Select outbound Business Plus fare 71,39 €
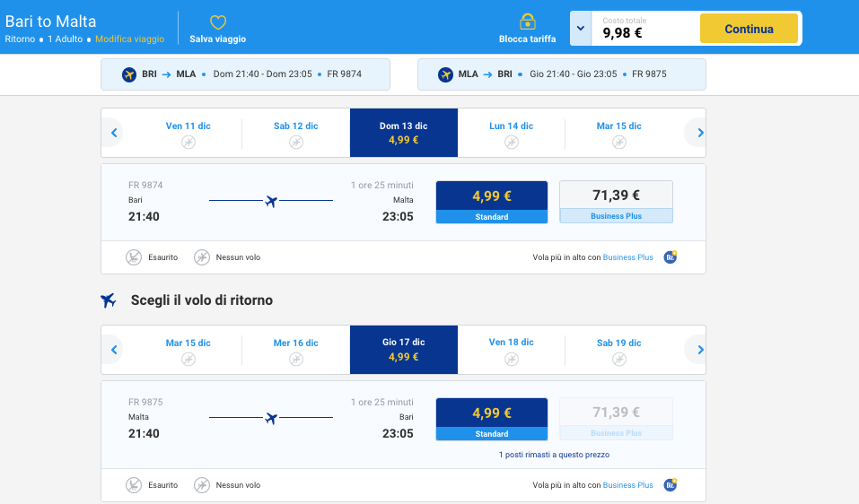 pyautogui.click(x=616, y=202)
